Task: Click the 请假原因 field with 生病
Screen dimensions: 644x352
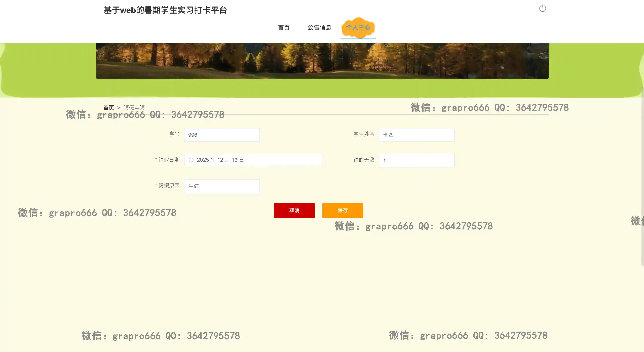Action: [222, 186]
